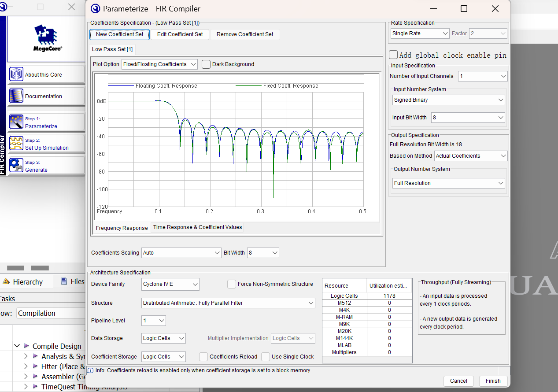Click Step 2 Set Up Simulation icon

pyautogui.click(x=16, y=144)
